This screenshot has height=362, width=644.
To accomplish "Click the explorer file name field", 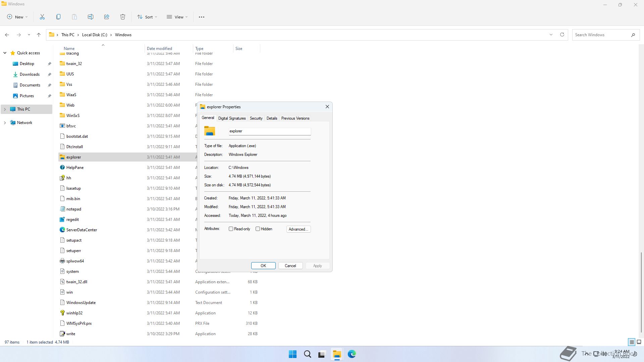I will [x=270, y=131].
